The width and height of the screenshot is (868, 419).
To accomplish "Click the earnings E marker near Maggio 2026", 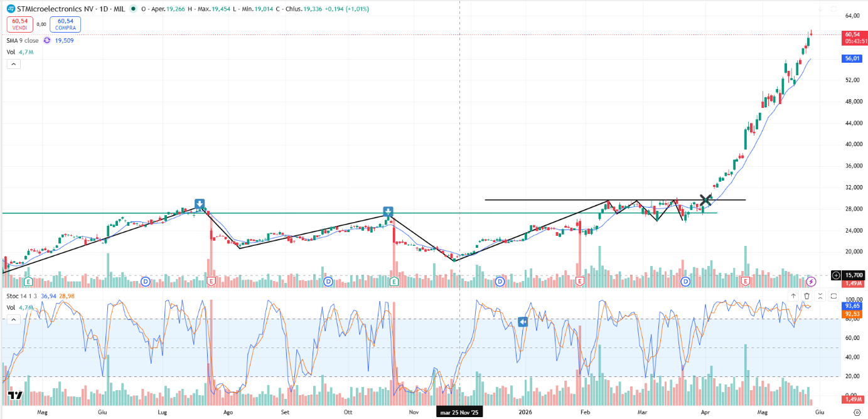I will click(746, 282).
